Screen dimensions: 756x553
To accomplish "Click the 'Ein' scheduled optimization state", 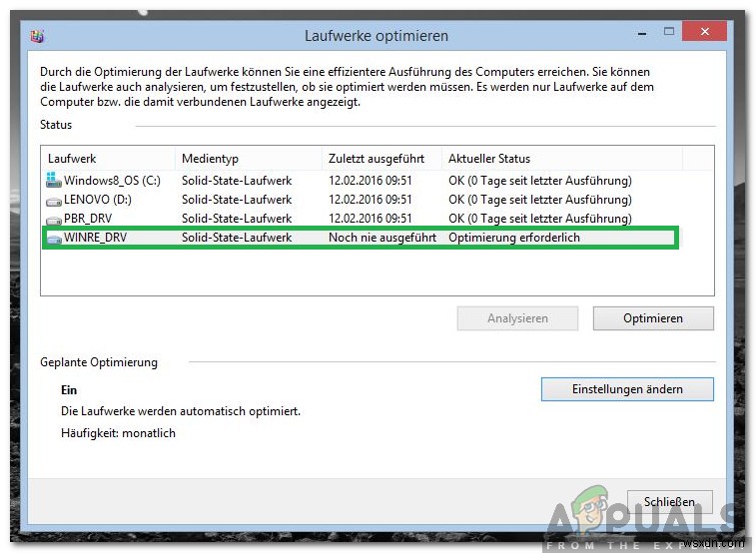I will 69,389.
